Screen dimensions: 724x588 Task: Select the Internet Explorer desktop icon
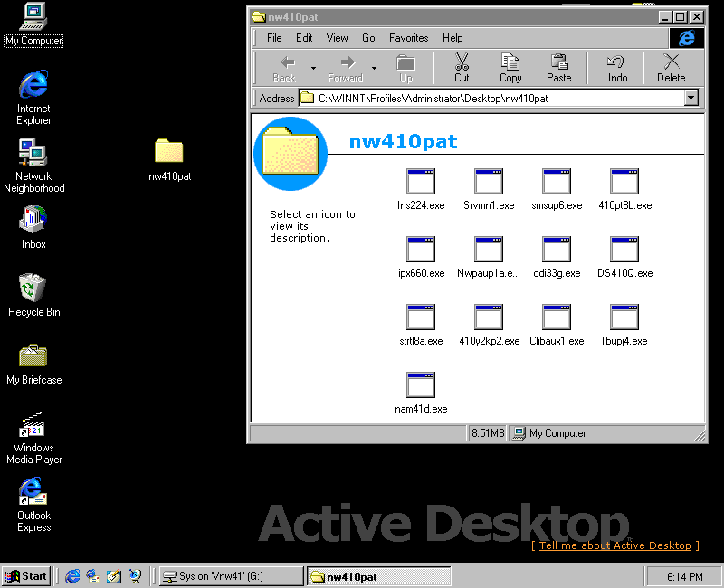pos(33,98)
